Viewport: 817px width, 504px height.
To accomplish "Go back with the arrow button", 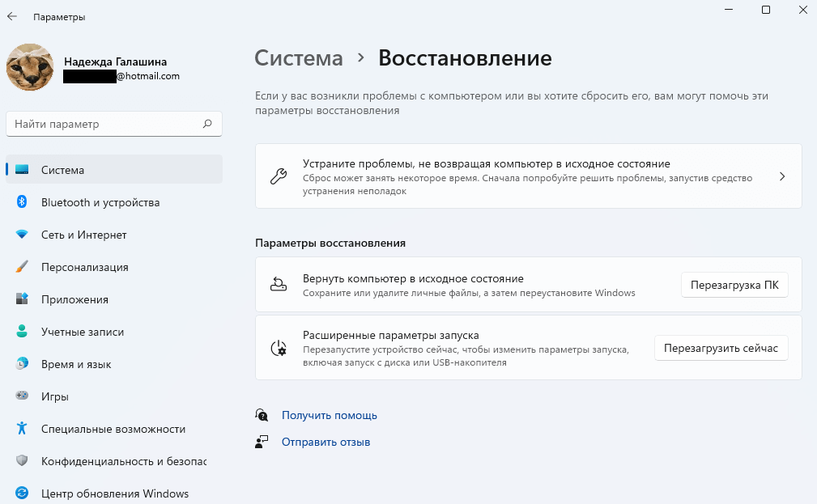I will [12, 16].
